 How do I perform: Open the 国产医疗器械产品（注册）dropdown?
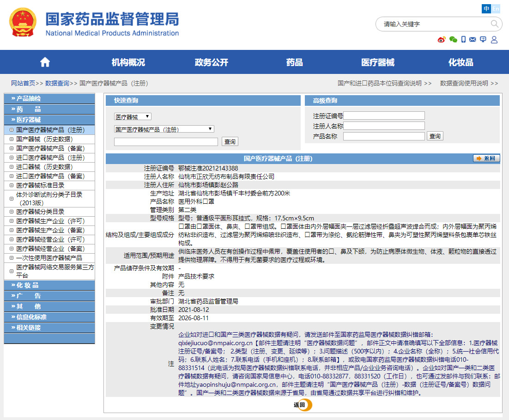tap(164, 128)
